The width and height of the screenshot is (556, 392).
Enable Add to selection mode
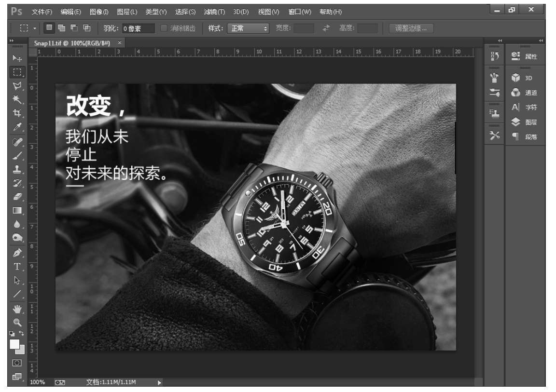[62, 28]
